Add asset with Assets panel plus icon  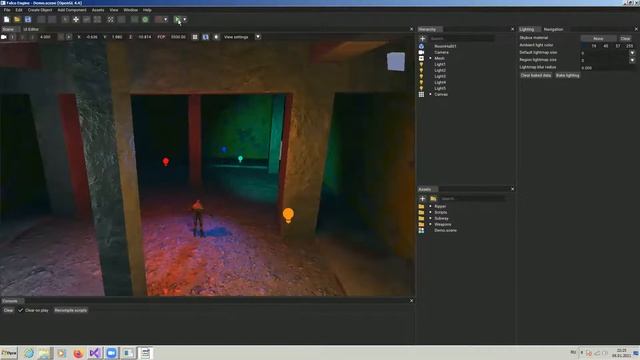click(422, 198)
